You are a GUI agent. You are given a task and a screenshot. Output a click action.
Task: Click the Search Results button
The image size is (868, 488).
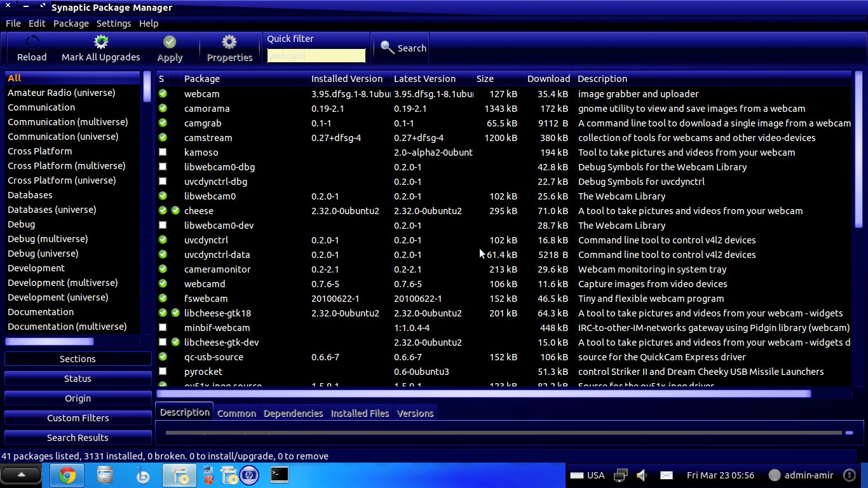pyautogui.click(x=78, y=438)
